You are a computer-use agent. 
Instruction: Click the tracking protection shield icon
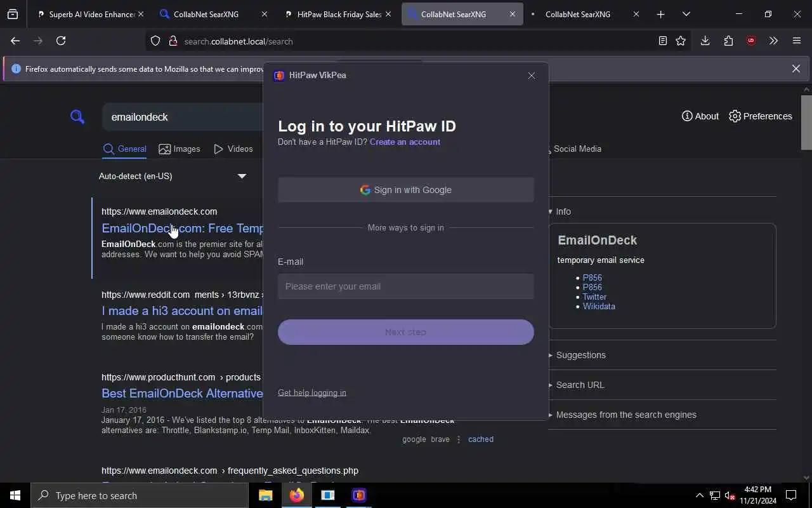155,41
